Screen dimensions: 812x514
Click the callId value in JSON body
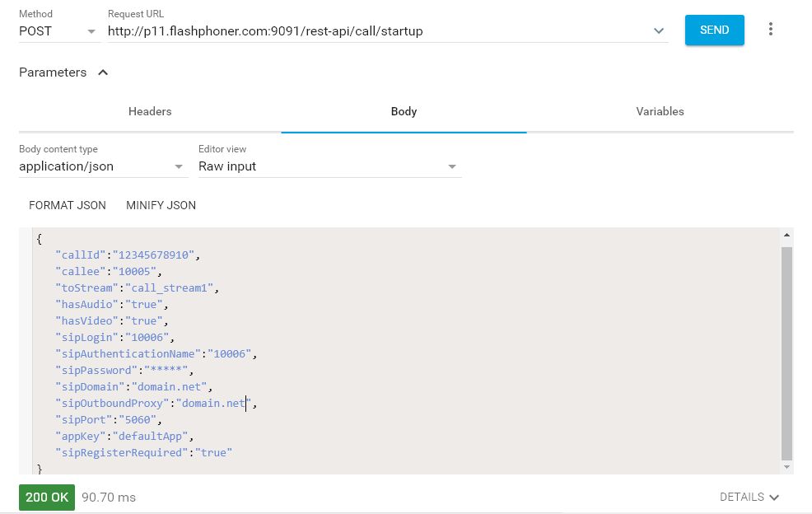156,255
